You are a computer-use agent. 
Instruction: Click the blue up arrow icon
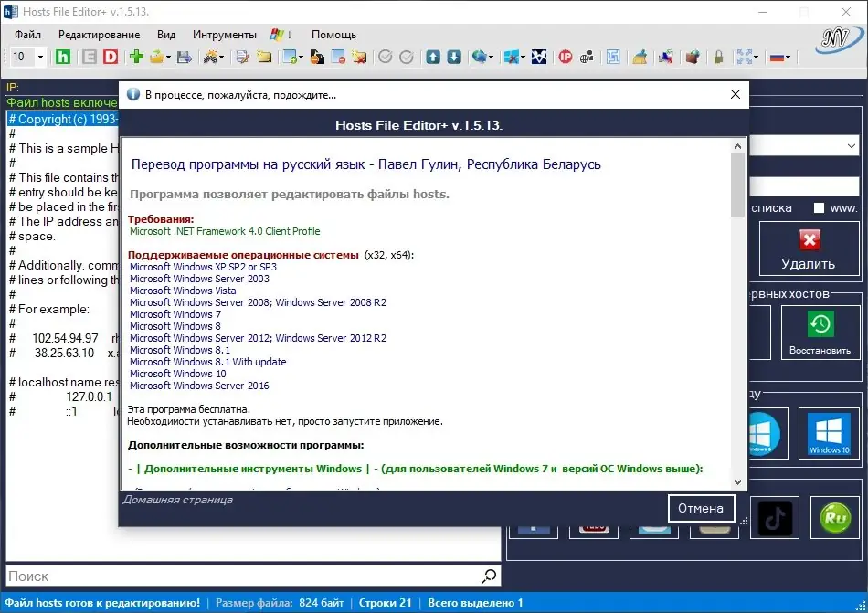[x=433, y=57]
